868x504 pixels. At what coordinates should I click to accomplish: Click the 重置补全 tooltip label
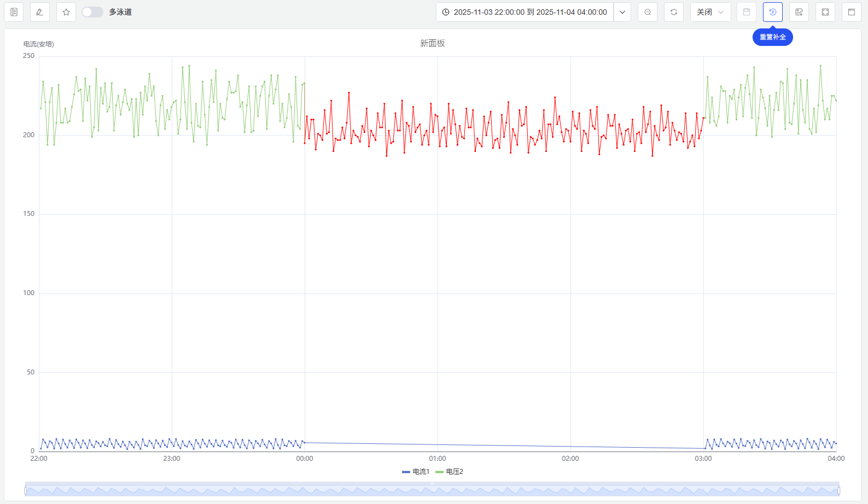point(772,37)
